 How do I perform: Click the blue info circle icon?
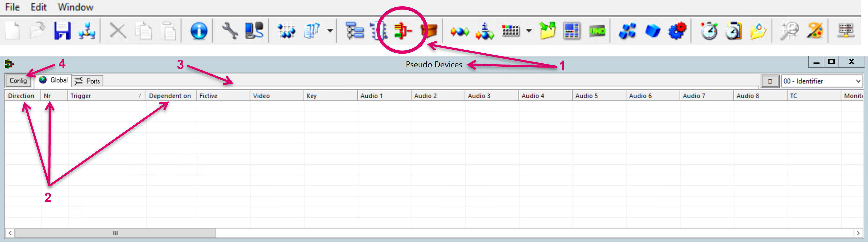click(198, 31)
